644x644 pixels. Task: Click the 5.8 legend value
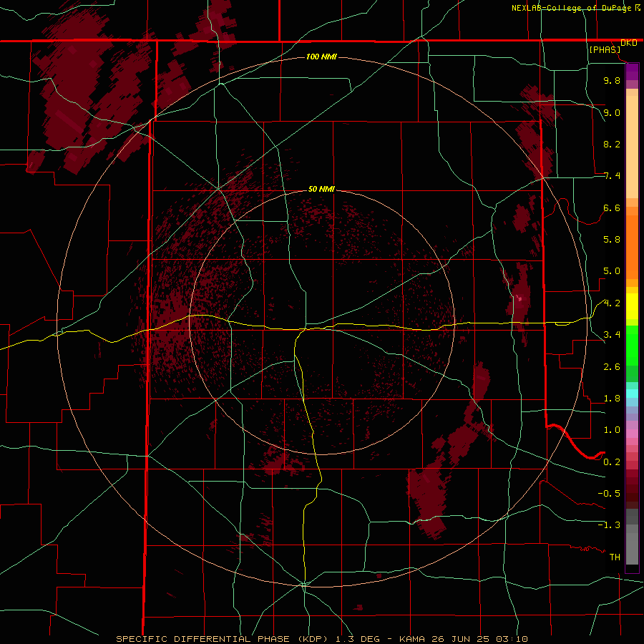pos(612,240)
